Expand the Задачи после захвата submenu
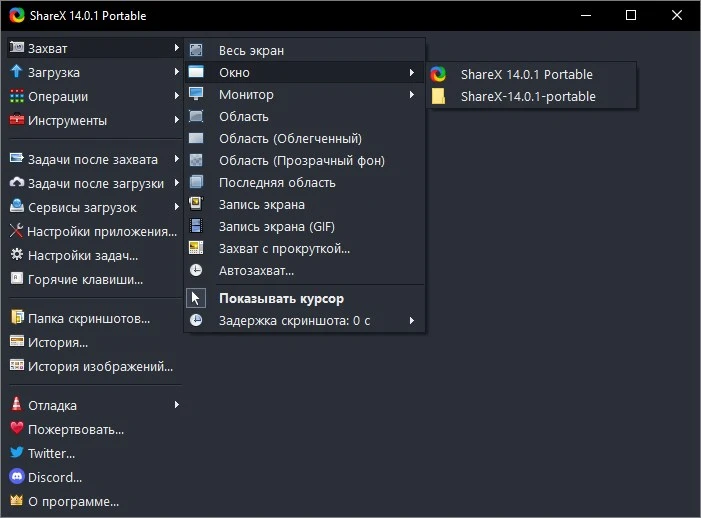 (177, 159)
